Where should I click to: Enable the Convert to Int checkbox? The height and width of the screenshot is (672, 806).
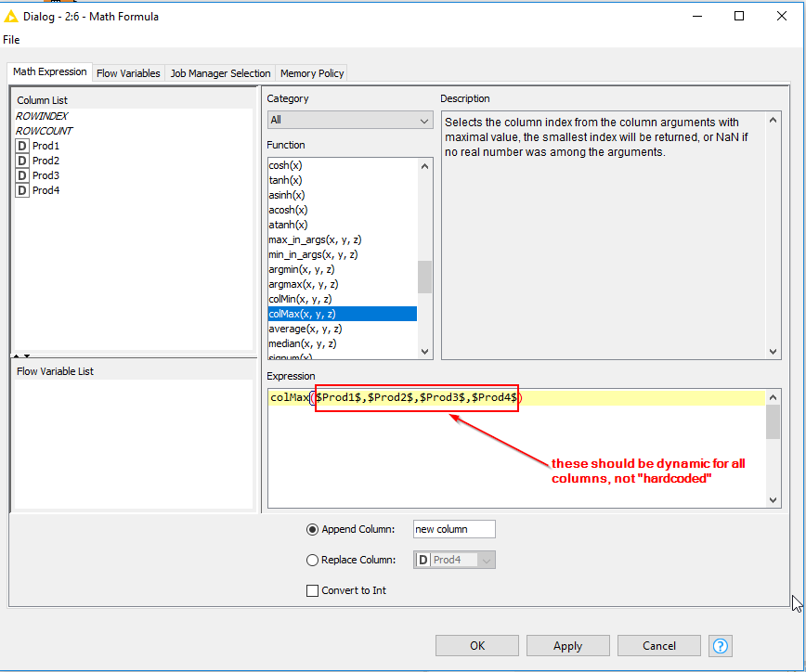[x=312, y=590]
